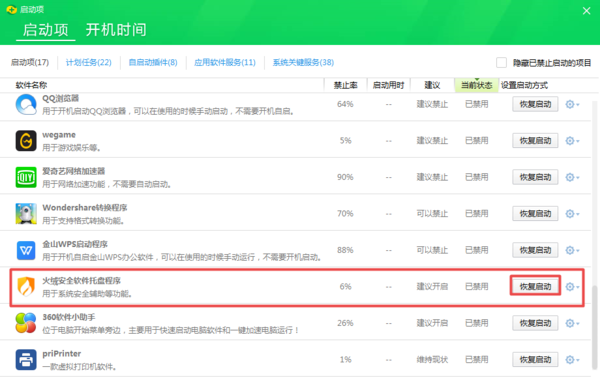Click description 用于支持格式转换功能
The height and width of the screenshot is (378, 600).
tap(83, 221)
